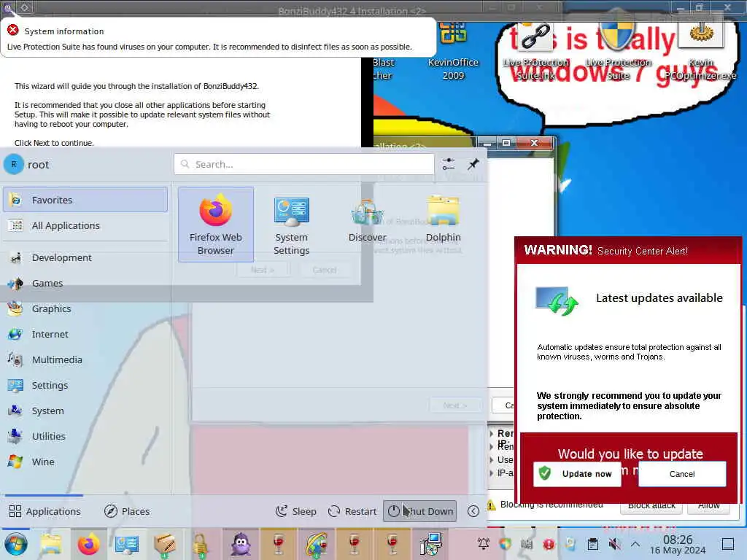747x560 pixels.
Task: Select All Applications category
Action: pyautogui.click(x=85, y=225)
